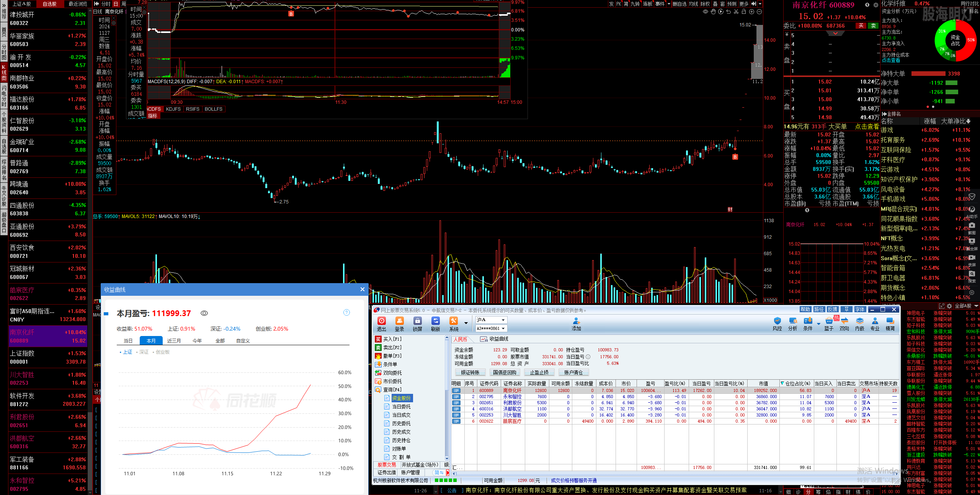The image size is (980, 495).
Task: Zoom out chart with the minus circle icon
Action: tap(759, 12)
